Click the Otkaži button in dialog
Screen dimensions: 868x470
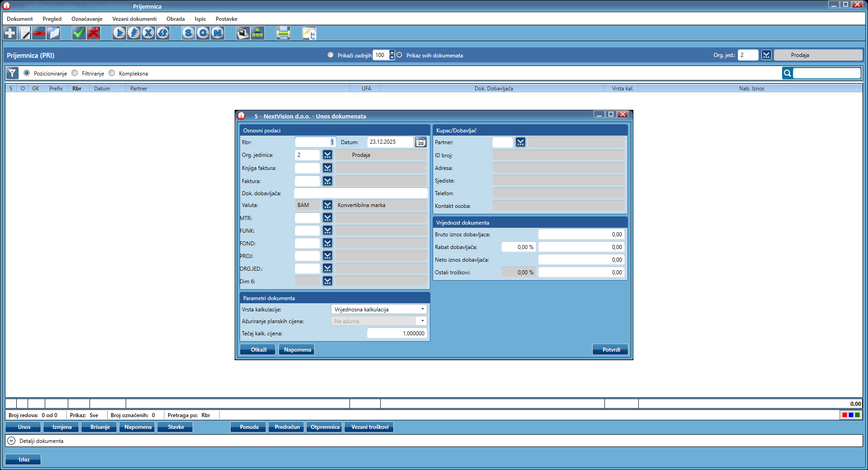[x=259, y=350]
